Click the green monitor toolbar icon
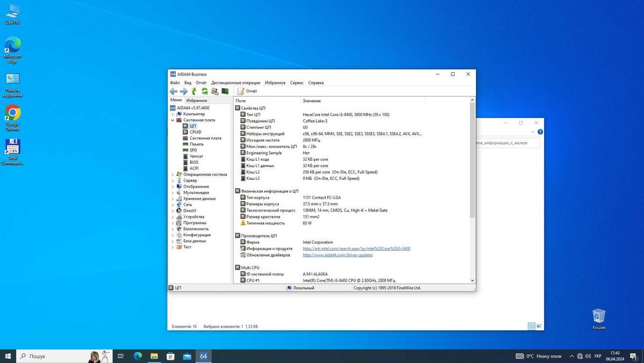The width and height of the screenshot is (644, 363). pos(225,92)
